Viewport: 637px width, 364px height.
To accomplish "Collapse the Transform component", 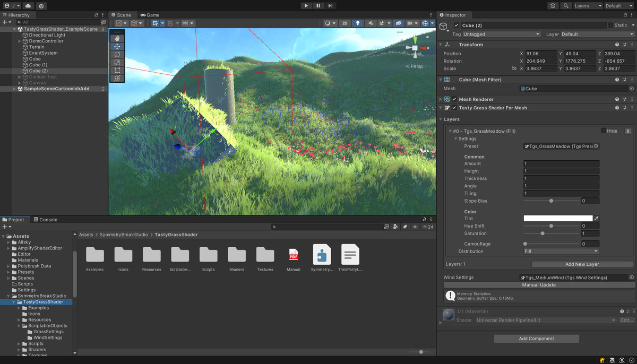I will (x=441, y=45).
